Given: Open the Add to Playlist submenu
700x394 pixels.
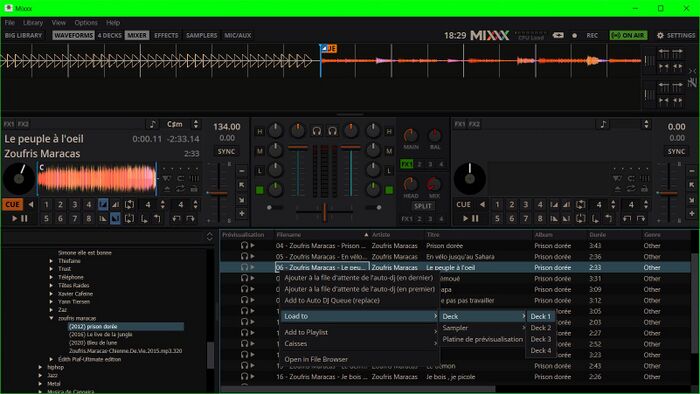Looking at the screenshot, I should [x=359, y=332].
